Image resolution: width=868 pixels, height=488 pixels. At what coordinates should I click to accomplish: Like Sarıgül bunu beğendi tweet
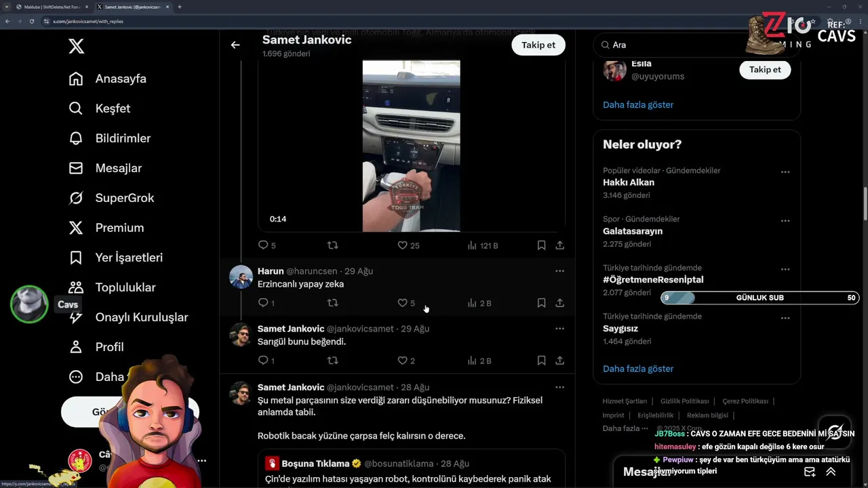(406, 361)
